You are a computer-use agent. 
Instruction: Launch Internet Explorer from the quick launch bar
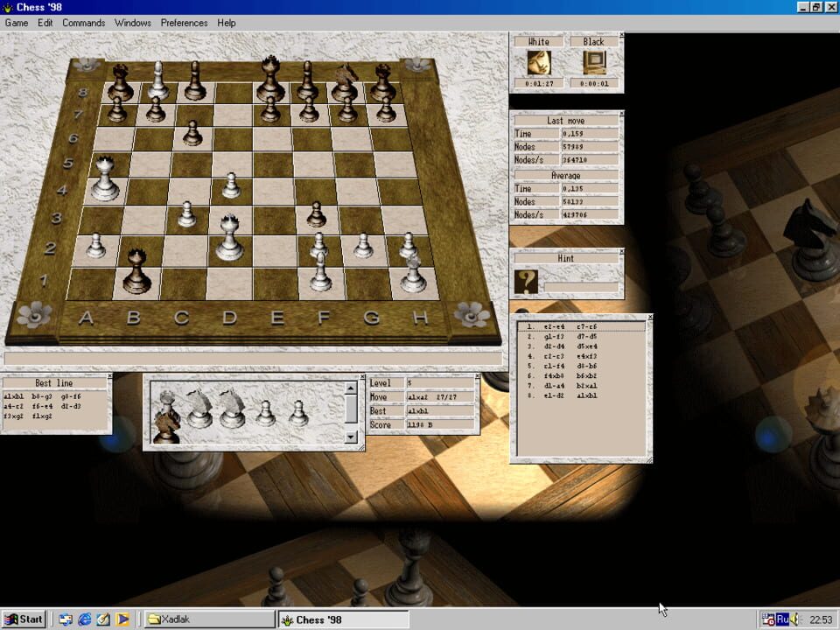coord(84,619)
